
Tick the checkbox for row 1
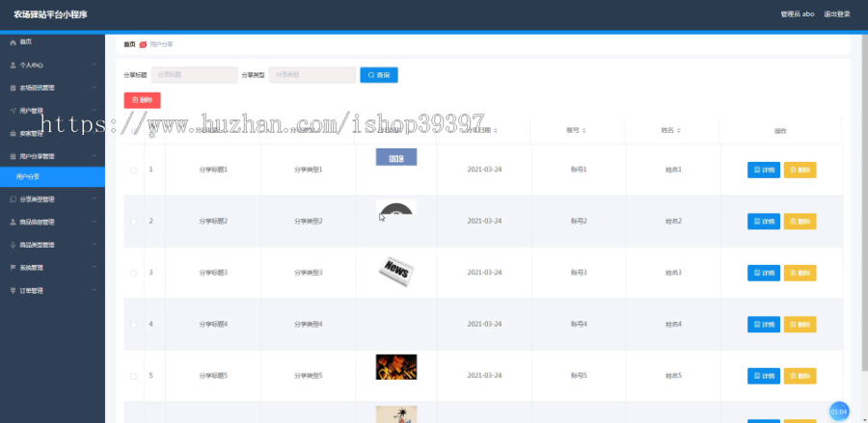133,171
